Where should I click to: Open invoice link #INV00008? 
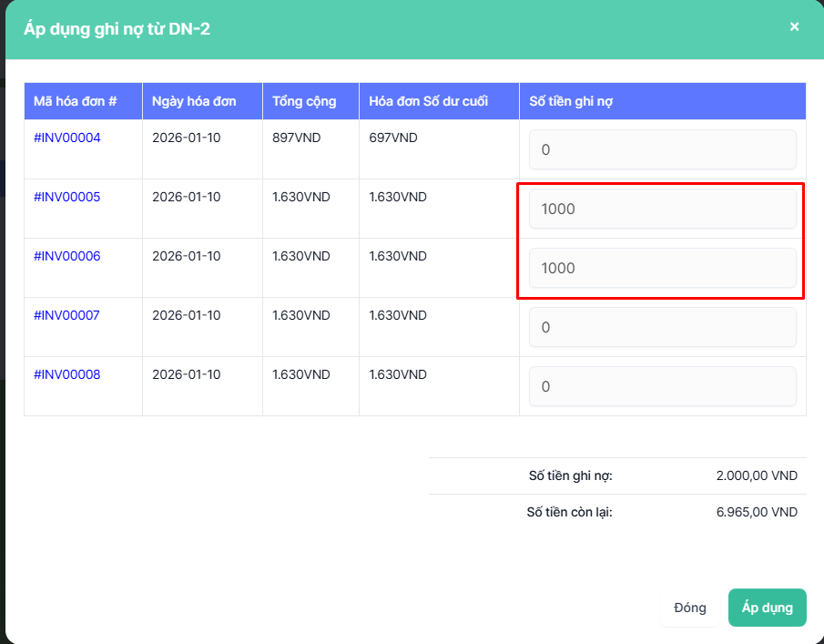(67, 375)
